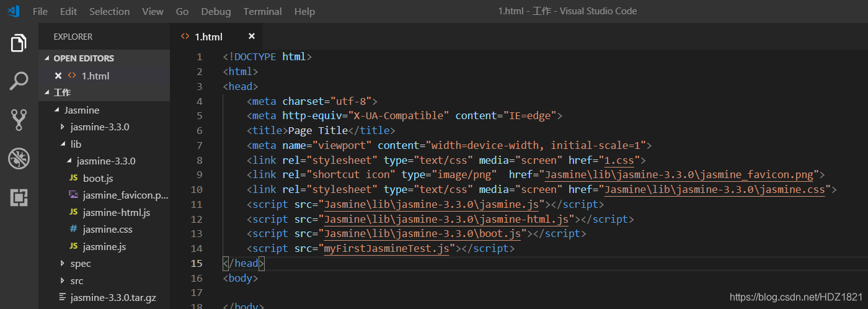Open jasmine.js in explorer

[105, 247]
